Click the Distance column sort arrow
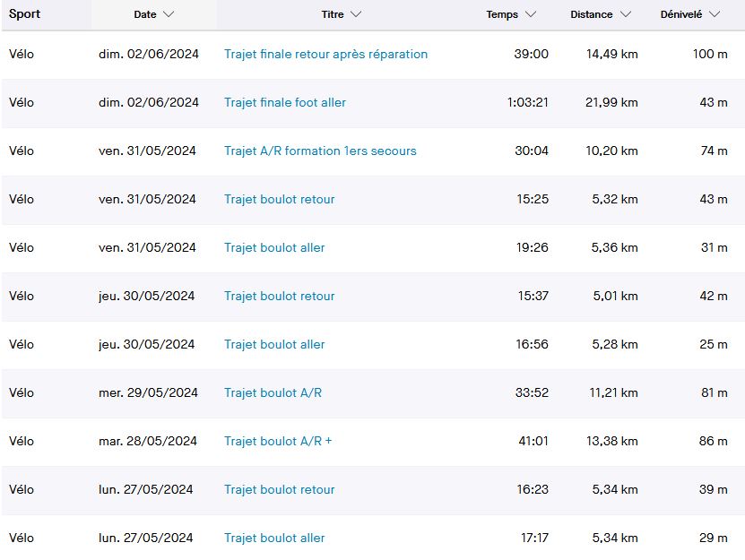 [x=626, y=14]
